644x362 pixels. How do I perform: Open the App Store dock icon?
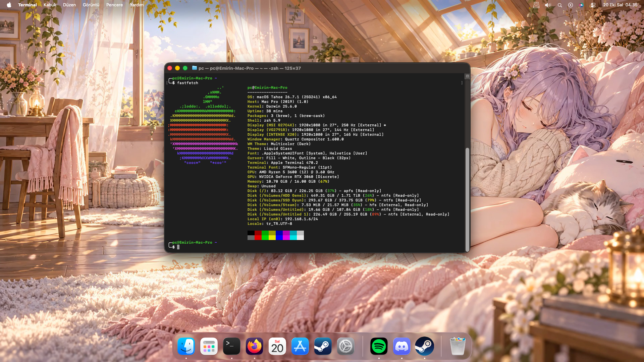[300, 346]
